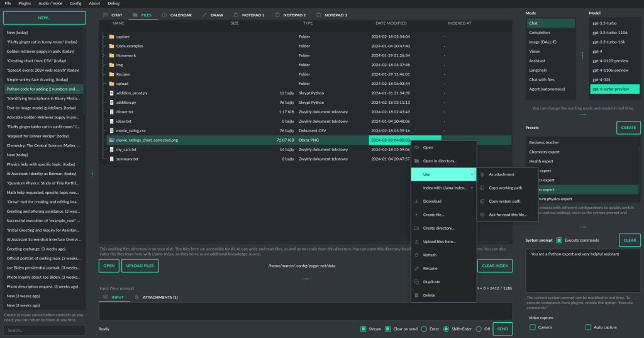Image resolution: width=644 pixels, height=338 pixels.
Task: Toggle the Stream checkbox
Action: (x=363, y=329)
